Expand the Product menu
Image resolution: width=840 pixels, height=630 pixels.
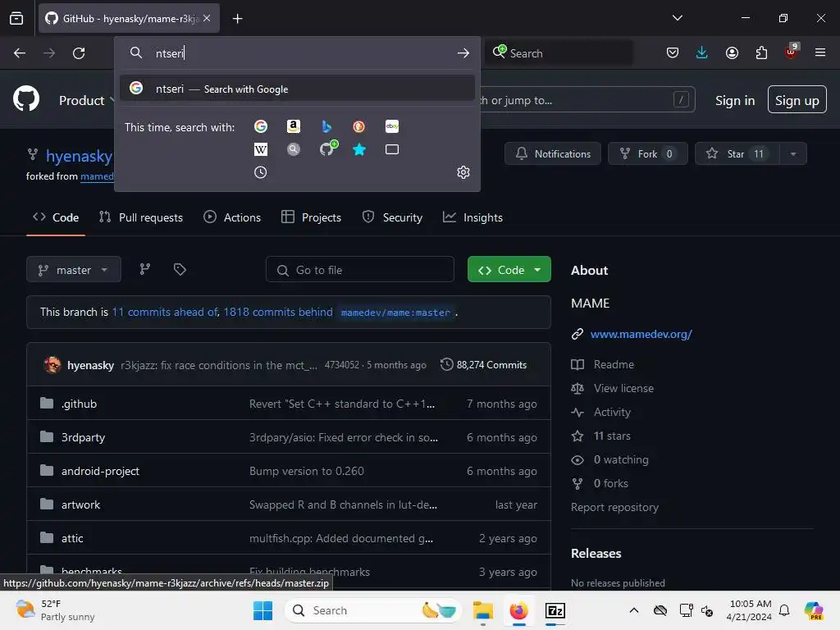coord(87,100)
